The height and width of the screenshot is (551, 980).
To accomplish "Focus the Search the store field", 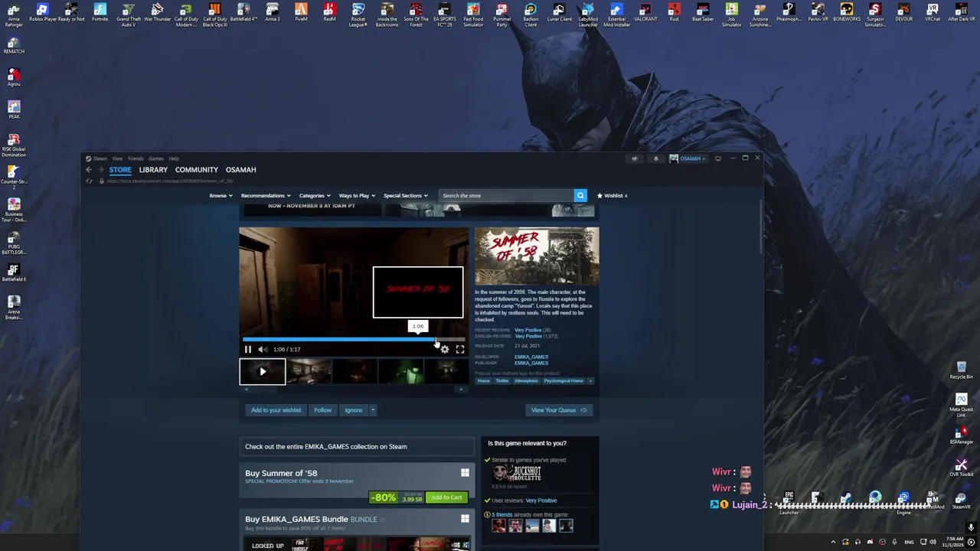I will [506, 195].
